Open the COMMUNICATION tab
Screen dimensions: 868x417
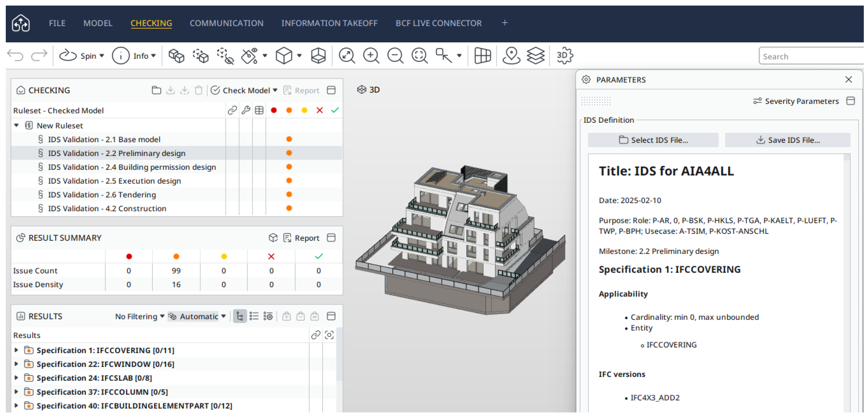click(226, 23)
